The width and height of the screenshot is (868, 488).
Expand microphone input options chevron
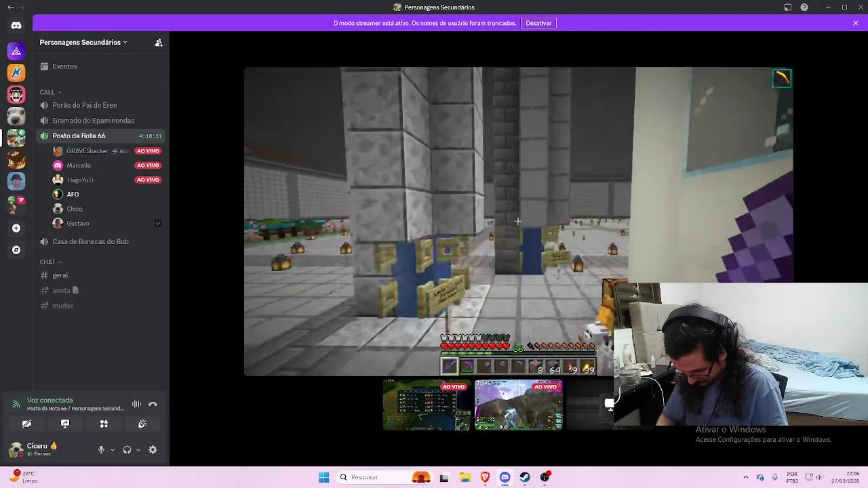pos(113,449)
